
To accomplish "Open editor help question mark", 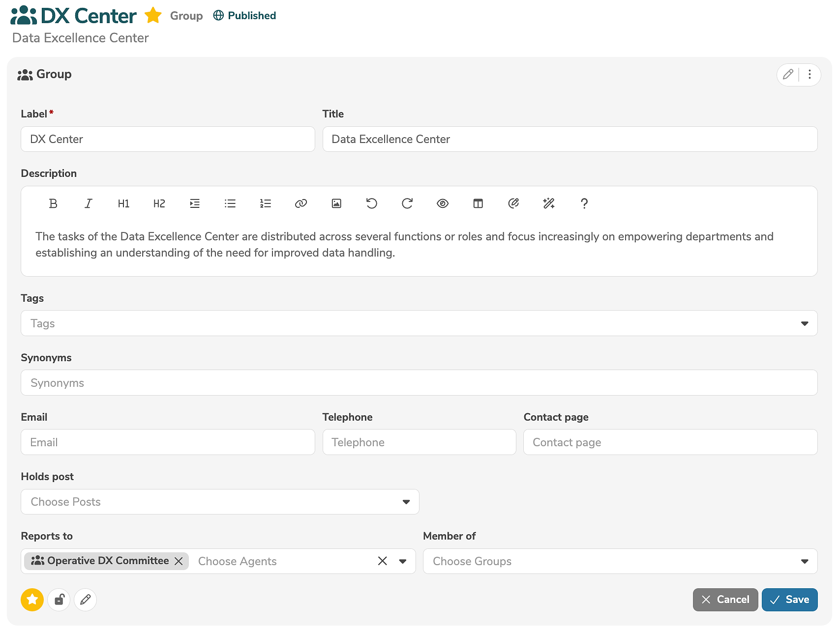I will click(584, 203).
